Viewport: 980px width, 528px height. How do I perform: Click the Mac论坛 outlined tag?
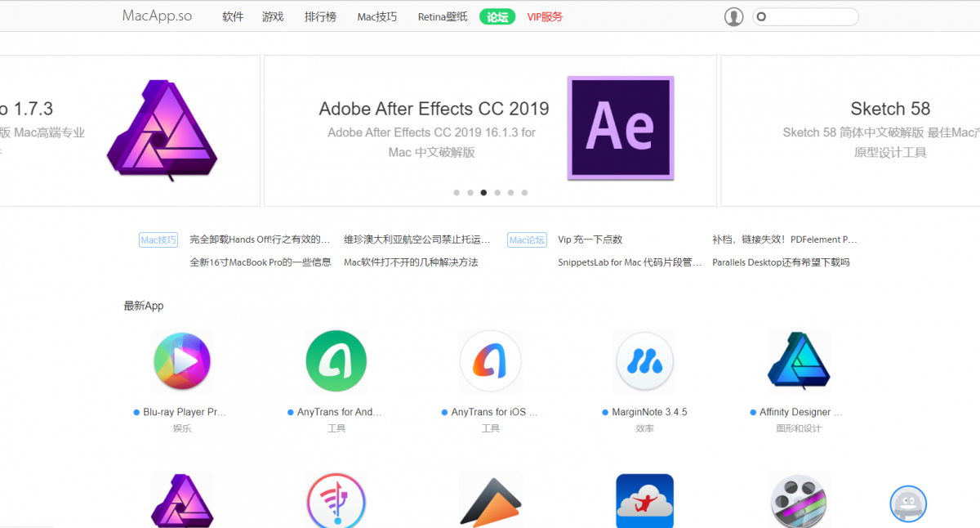[527, 239]
